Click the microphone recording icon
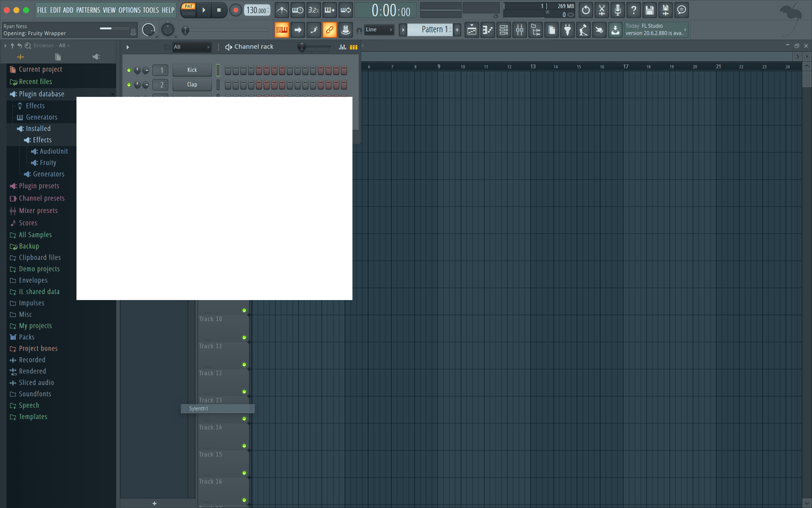This screenshot has height=508, width=812. click(x=617, y=10)
